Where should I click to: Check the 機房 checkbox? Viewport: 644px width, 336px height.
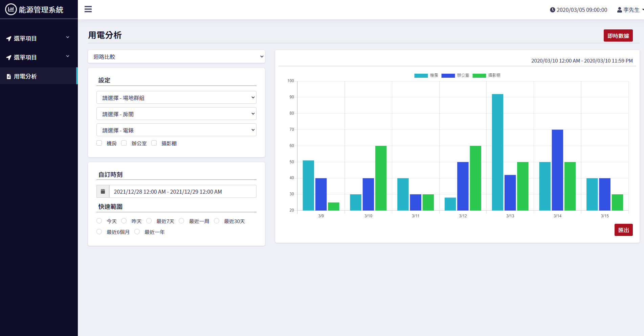[99, 143]
